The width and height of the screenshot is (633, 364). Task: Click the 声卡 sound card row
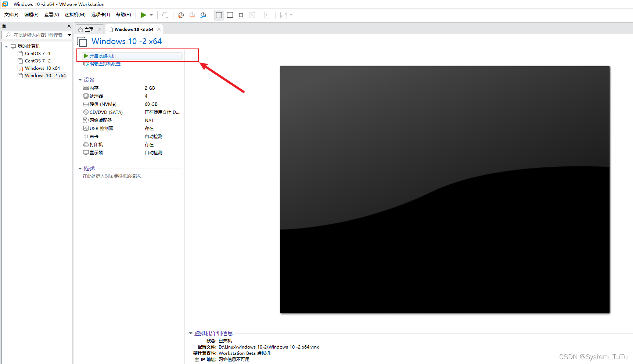pos(132,137)
